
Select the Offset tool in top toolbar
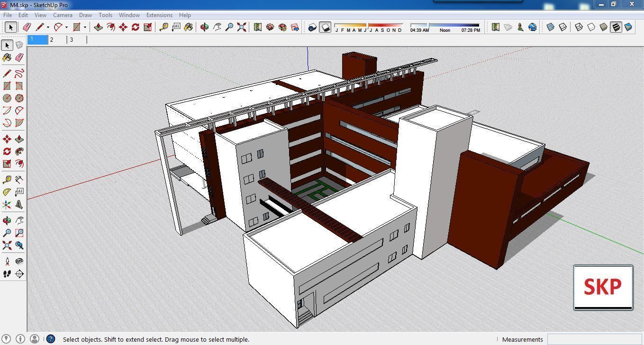tap(111, 27)
